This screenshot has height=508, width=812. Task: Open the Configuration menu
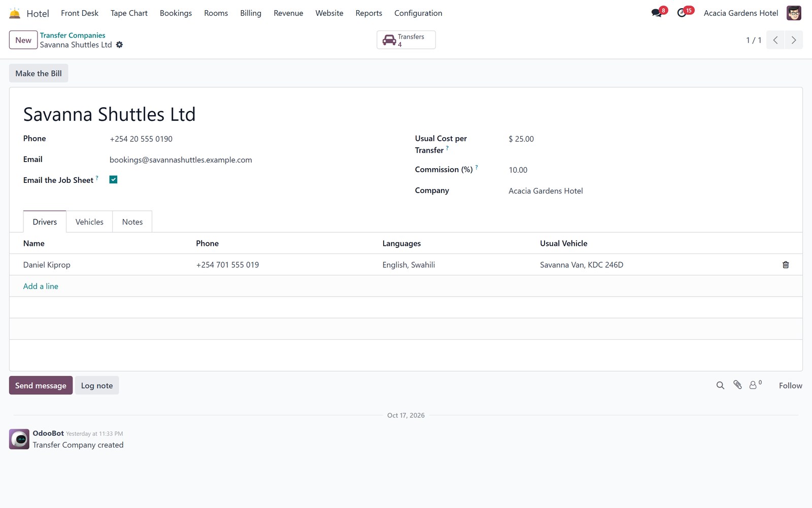pos(418,13)
